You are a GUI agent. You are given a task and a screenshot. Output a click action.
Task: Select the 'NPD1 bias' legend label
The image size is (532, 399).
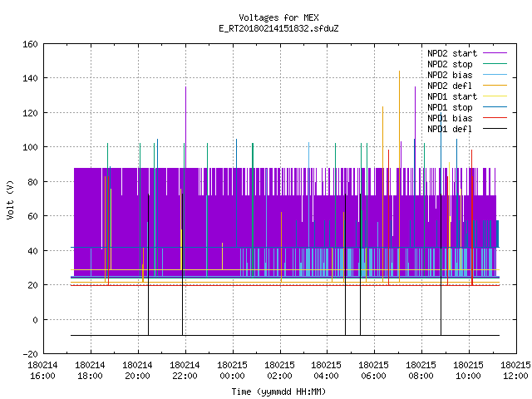tap(450, 118)
